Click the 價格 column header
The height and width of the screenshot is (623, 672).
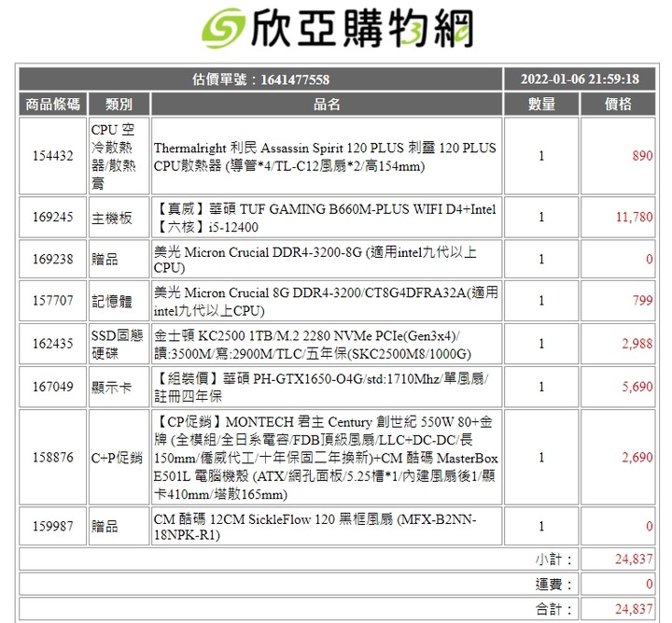tap(618, 105)
